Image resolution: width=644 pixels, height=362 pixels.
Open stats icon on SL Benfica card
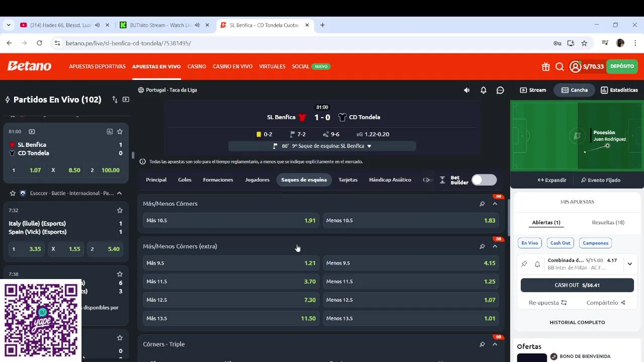[x=110, y=132]
